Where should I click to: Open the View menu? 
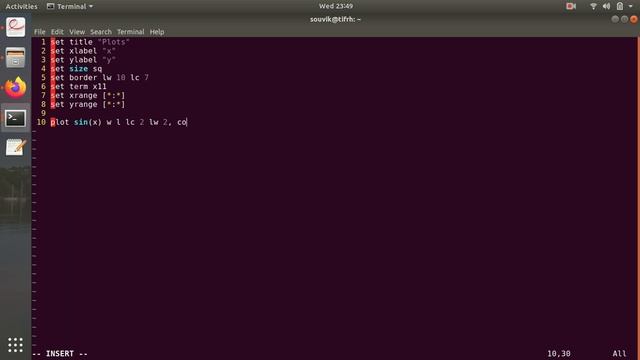point(77,32)
